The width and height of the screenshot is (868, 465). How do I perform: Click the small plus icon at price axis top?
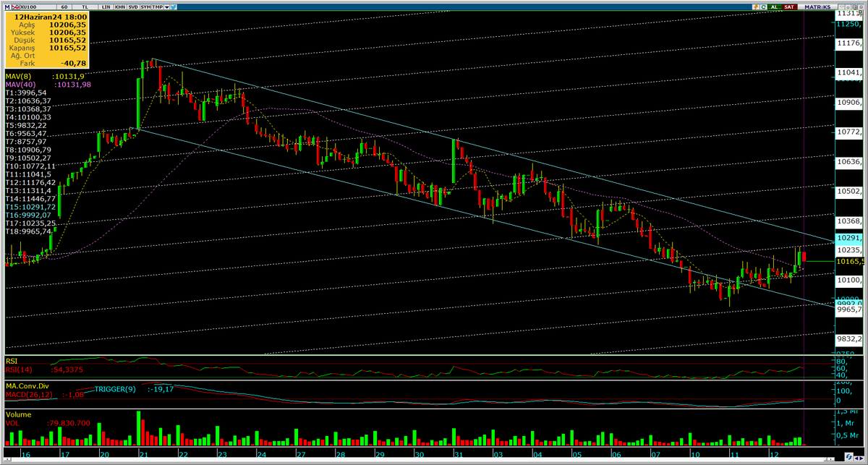coord(861,12)
